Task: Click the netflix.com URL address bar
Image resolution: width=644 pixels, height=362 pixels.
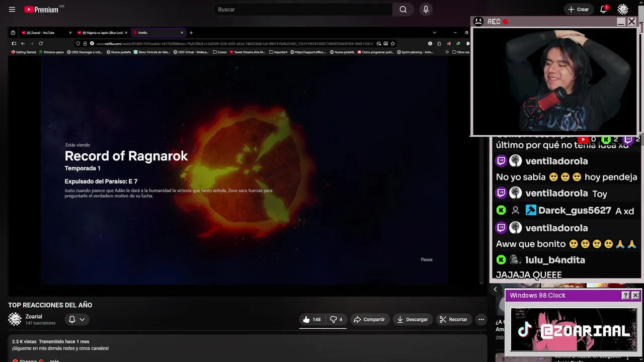Action: tap(234, 43)
